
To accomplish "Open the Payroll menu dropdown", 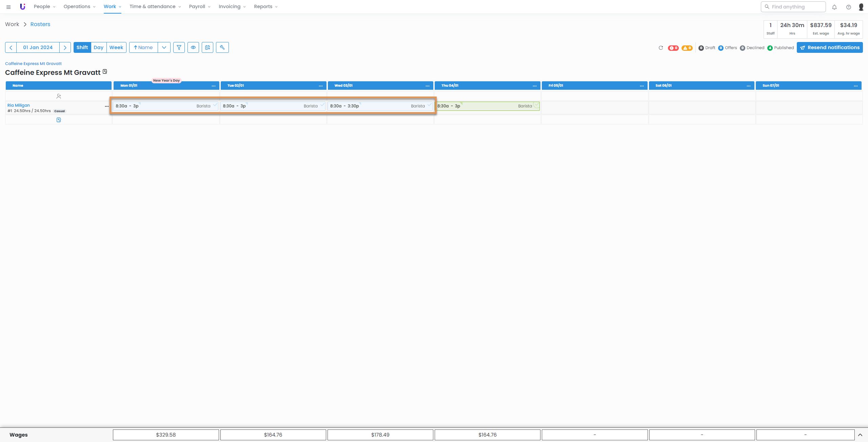I will [x=199, y=6].
